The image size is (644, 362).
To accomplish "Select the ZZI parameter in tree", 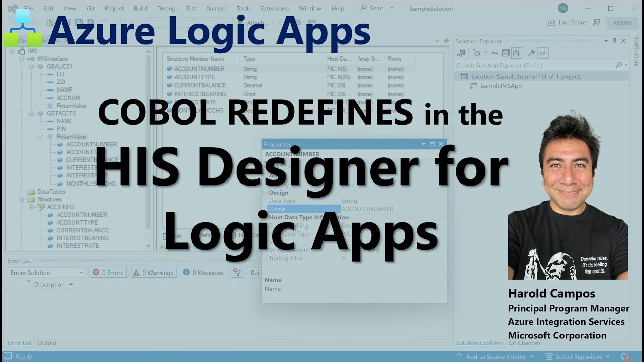I will (x=61, y=82).
